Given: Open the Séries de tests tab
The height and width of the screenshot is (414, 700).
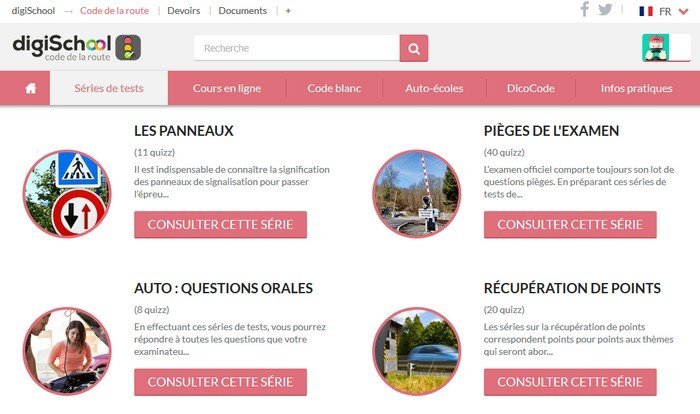Looking at the screenshot, I should pos(109,88).
